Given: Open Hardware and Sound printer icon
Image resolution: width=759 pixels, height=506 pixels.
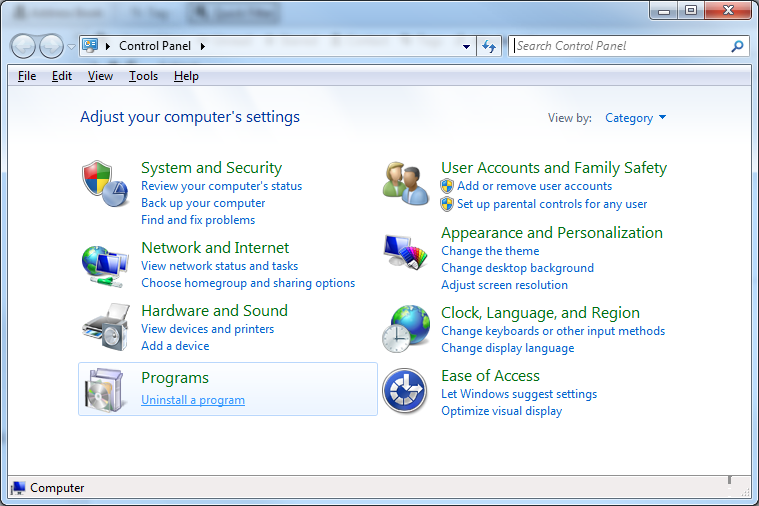Looking at the screenshot, I should click(106, 327).
